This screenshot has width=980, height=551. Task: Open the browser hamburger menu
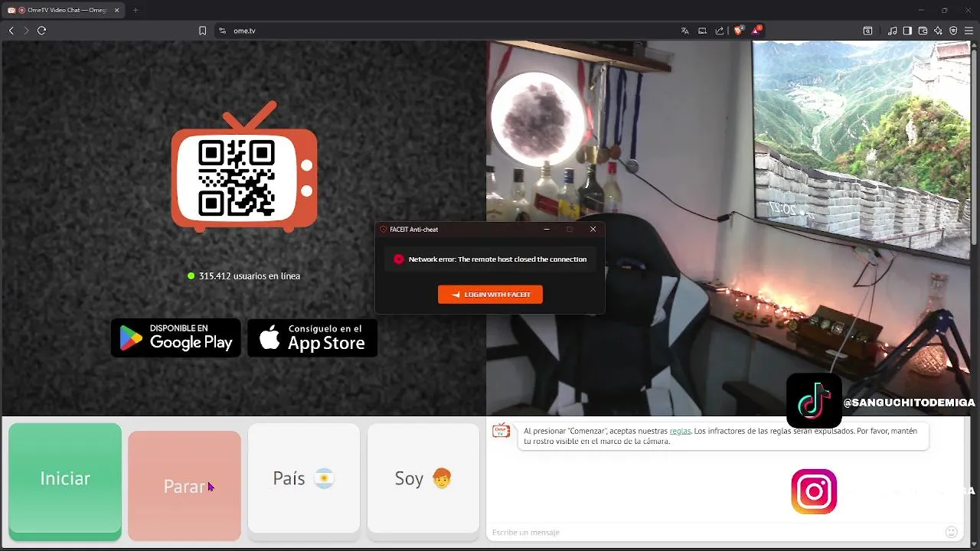(x=969, y=31)
